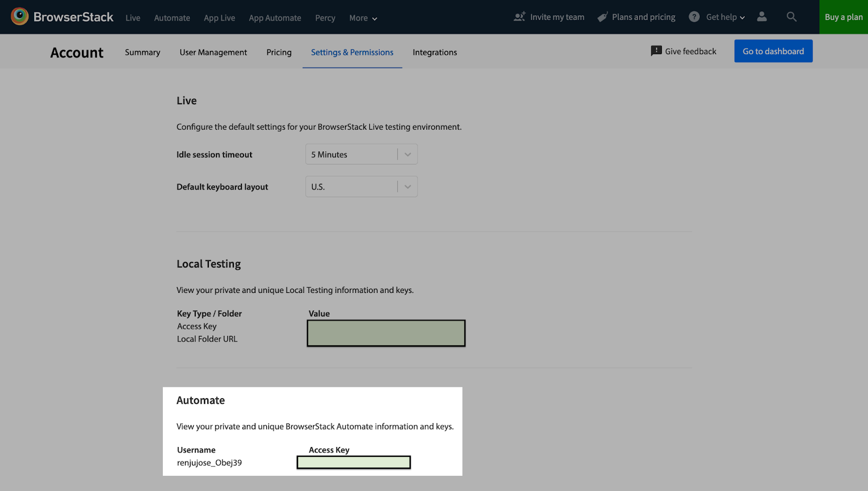Switch to the Pricing tab
This screenshot has width=868, height=491.
(x=279, y=52)
